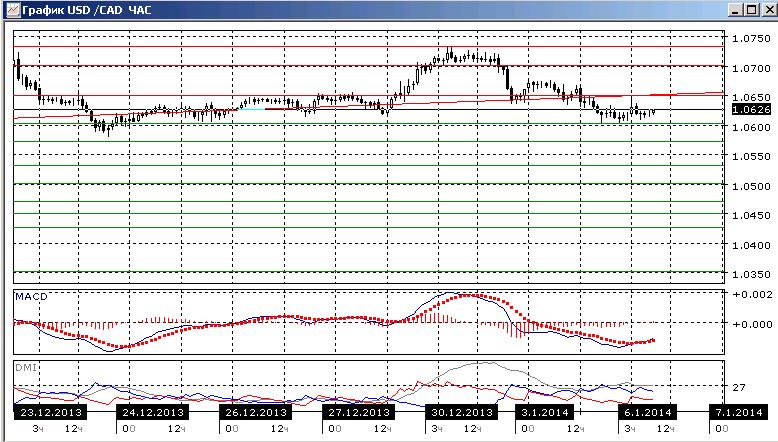Click the DMI scale value 27
Image resolution: width=778 pixels, height=442 pixels.
(x=739, y=387)
